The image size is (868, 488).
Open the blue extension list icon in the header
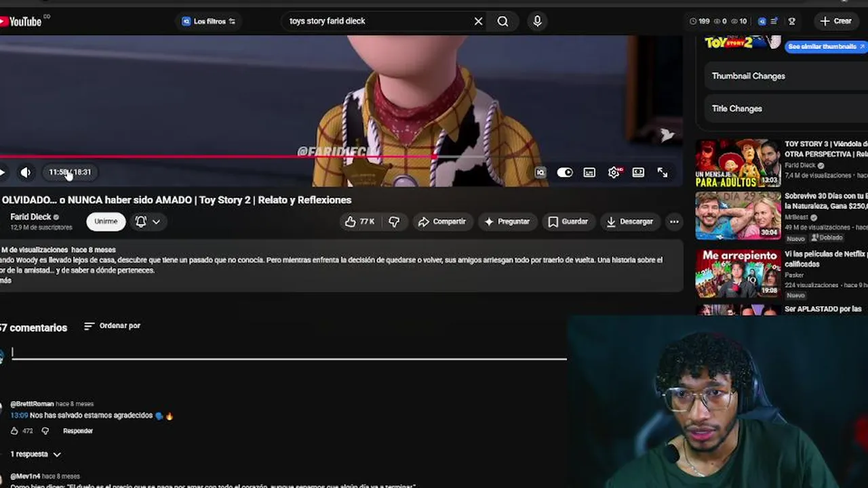click(x=774, y=21)
